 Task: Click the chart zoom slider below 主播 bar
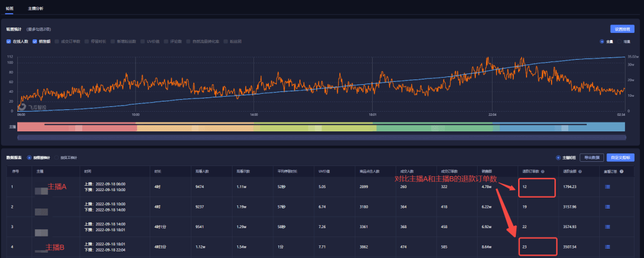(321, 137)
